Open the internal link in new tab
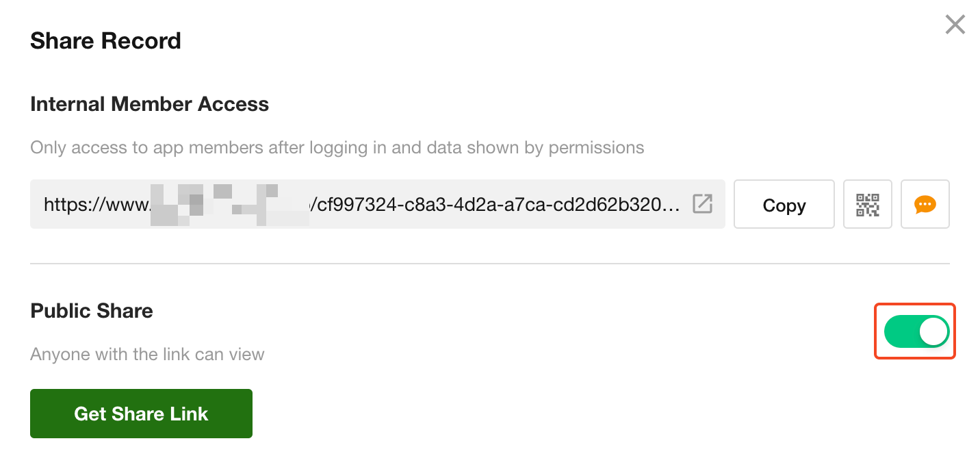Image resolution: width=980 pixels, height=467 pixels. pyautogui.click(x=703, y=204)
